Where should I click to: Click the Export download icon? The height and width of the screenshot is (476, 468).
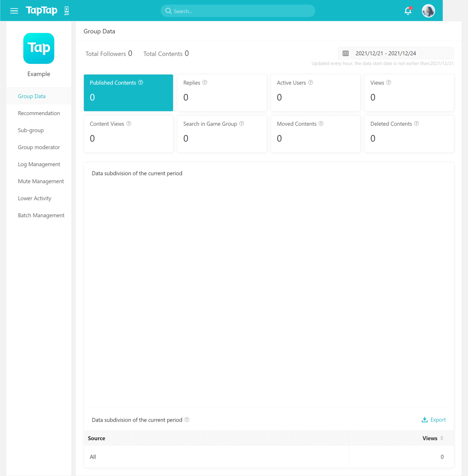point(424,420)
